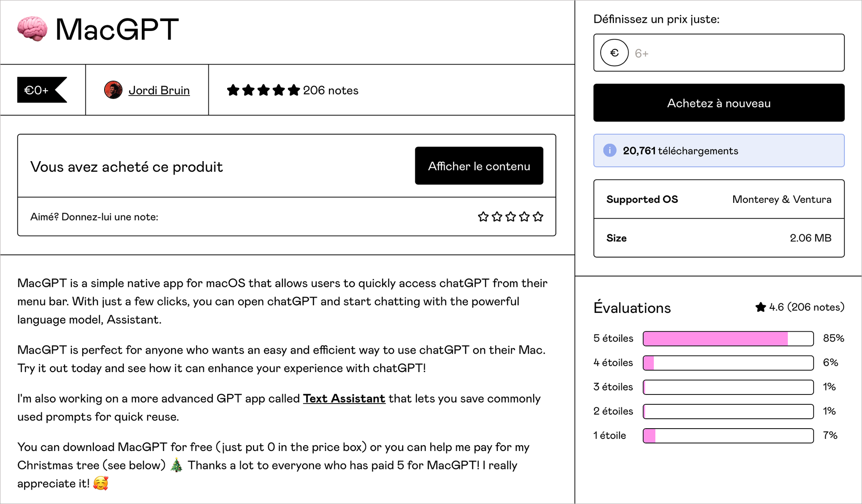Click the 7% value
The width and height of the screenshot is (862, 504).
coord(831,435)
